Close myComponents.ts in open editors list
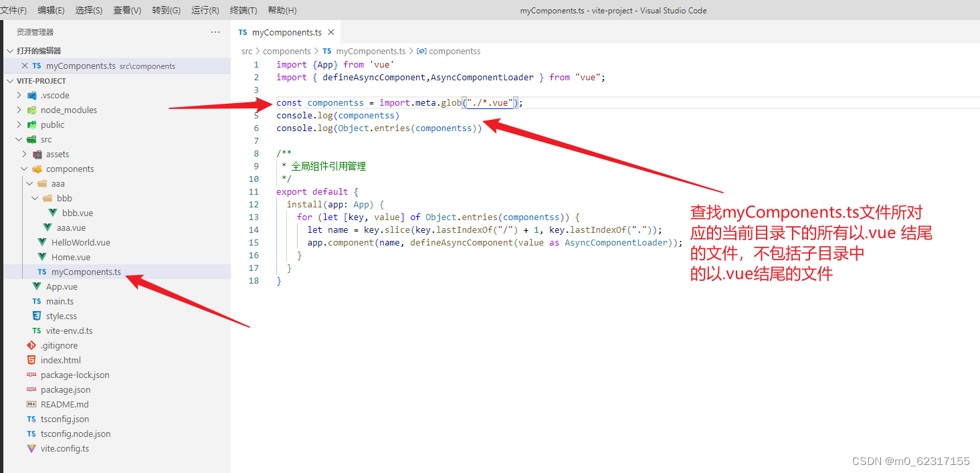This screenshot has height=473, width=980. [x=25, y=66]
